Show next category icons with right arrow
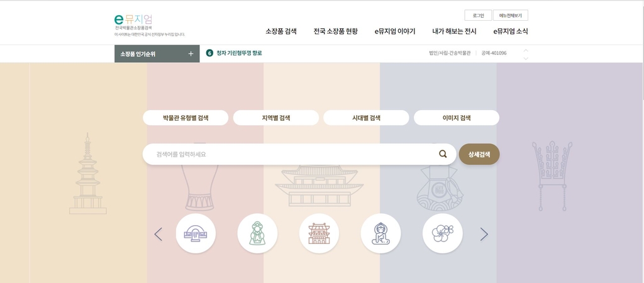The image size is (644, 283). [x=484, y=234]
